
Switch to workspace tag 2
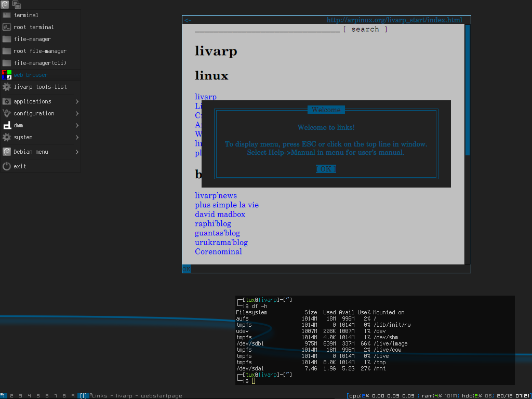pyautogui.click(x=11, y=395)
